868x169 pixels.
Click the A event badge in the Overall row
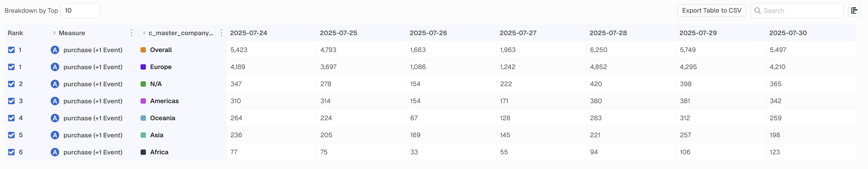pyautogui.click(x=55, y=50)
